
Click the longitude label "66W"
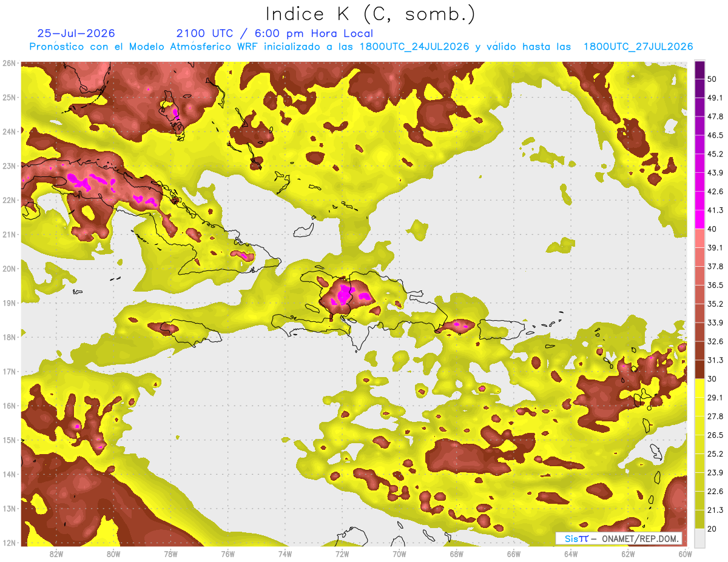pyautogui.click(x=513, y=554)
